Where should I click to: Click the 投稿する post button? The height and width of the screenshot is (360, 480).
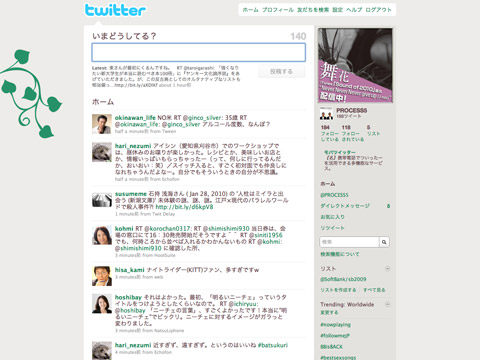pyautogui.click(x=281, y=71)
